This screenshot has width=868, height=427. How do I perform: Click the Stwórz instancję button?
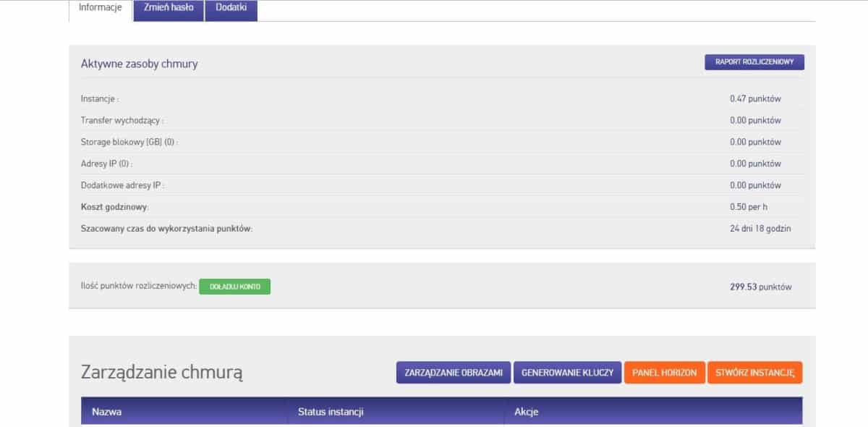pyautogui.click(x=754, y=373)
